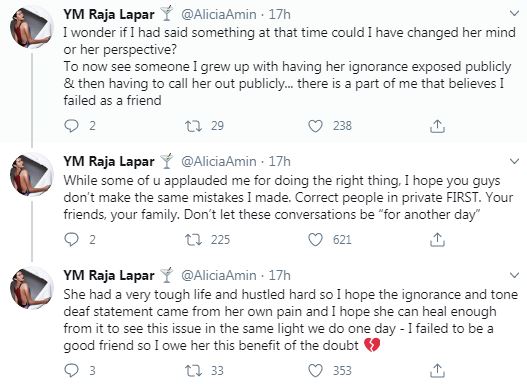Share the 'for another day' tweet
The width and height of the screenshot is (527, 384).
(x=437, y=240)
